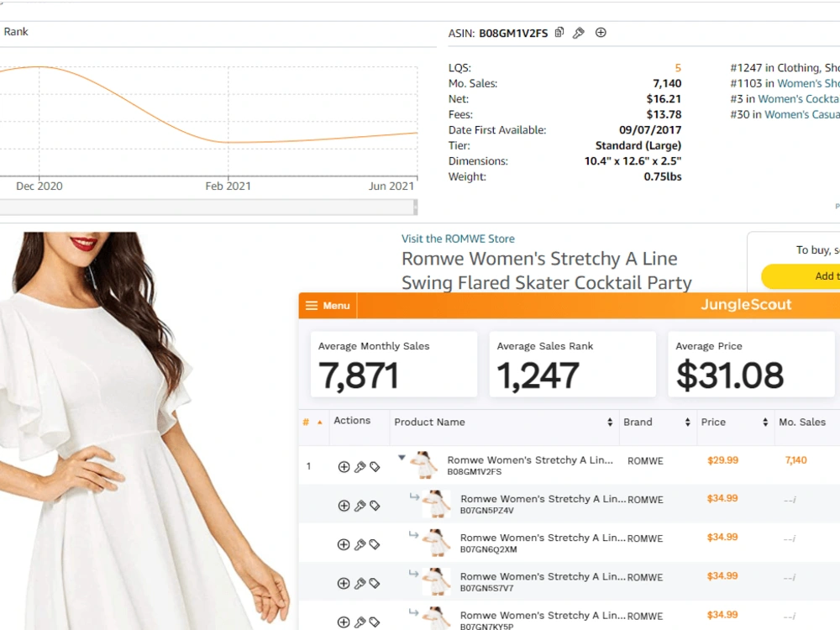Open the #1103 Women's Shops category link
Screen dimensions: 840x630
pyautogui.click(x=808, y=83)
